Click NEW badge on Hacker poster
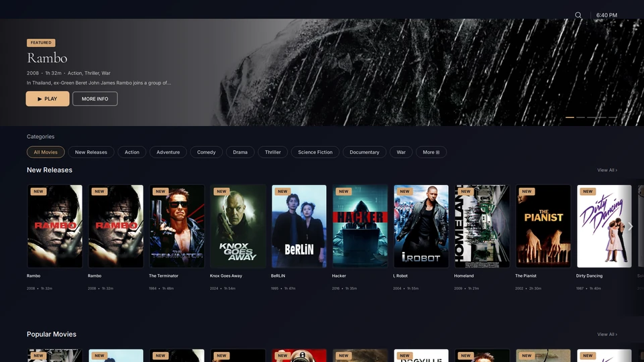The height and width of the screenshot is (362, 644). [x=343, y=191]
